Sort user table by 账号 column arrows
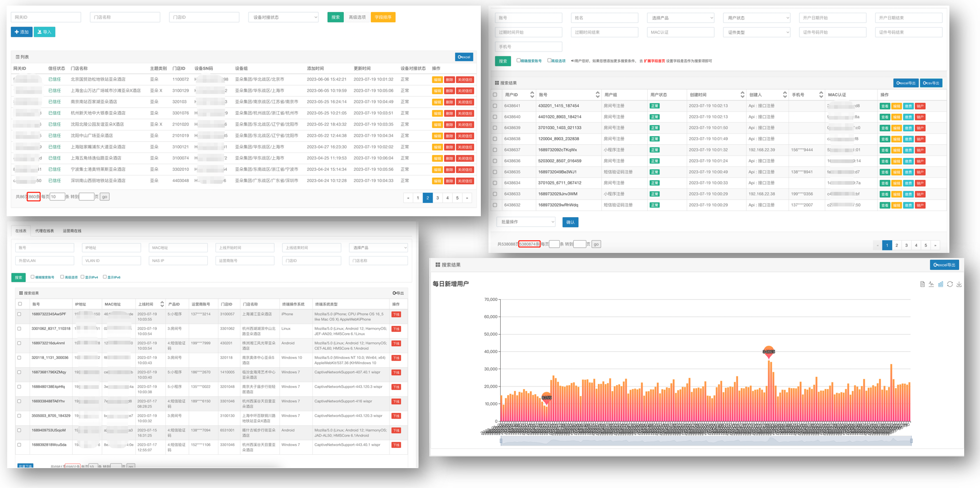 coord(597,95)
